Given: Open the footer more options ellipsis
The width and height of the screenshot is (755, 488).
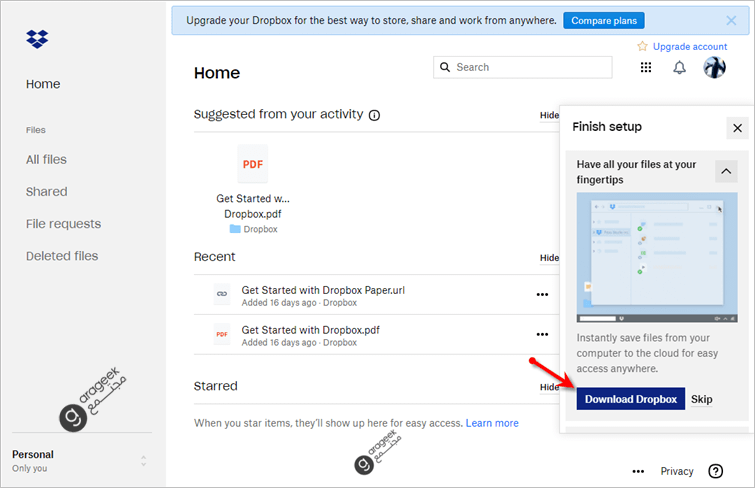Looking at the screenshot, I should click(x=638, y=471).
